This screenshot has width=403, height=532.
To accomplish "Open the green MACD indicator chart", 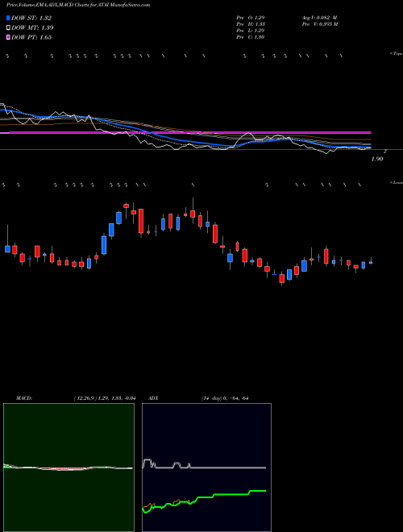I will coord(69,468).
